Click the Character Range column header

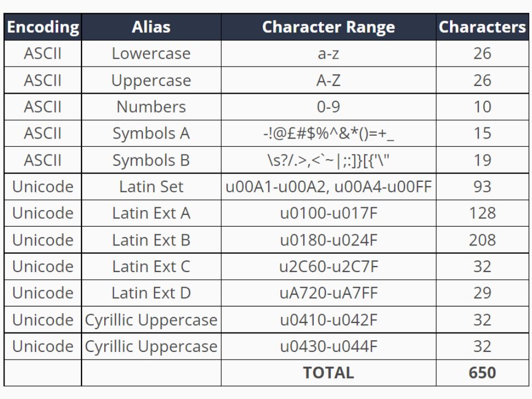coord(329,27)
